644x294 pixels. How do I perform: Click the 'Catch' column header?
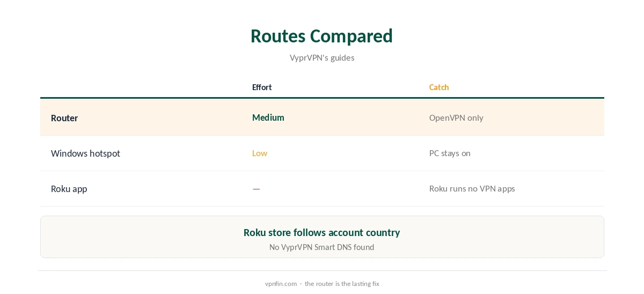coord(439,87)
